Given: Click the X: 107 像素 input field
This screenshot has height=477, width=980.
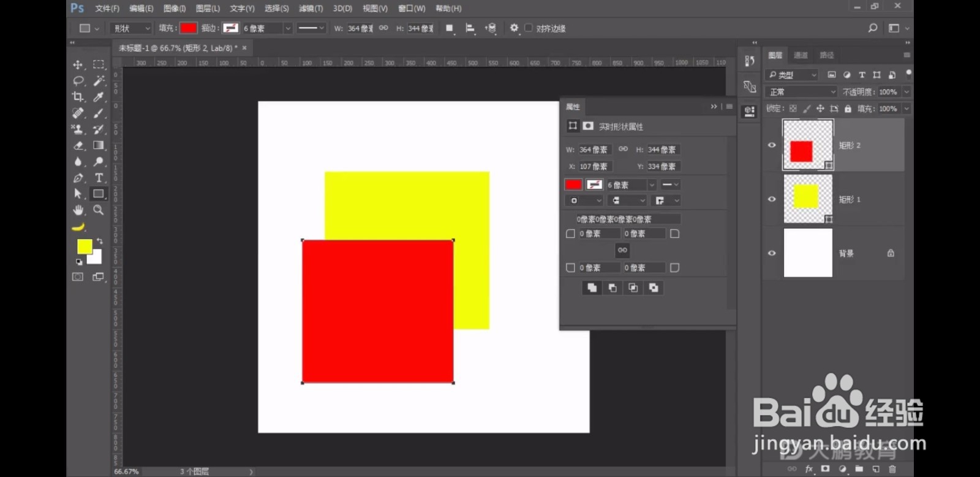Looking at the screenshot, I should coord(594,166).
